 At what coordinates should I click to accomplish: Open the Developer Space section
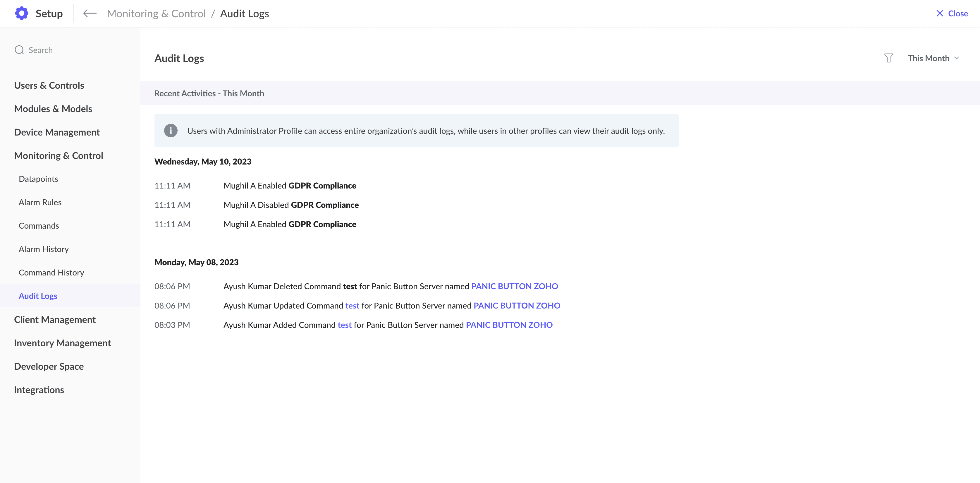[49, 366]
